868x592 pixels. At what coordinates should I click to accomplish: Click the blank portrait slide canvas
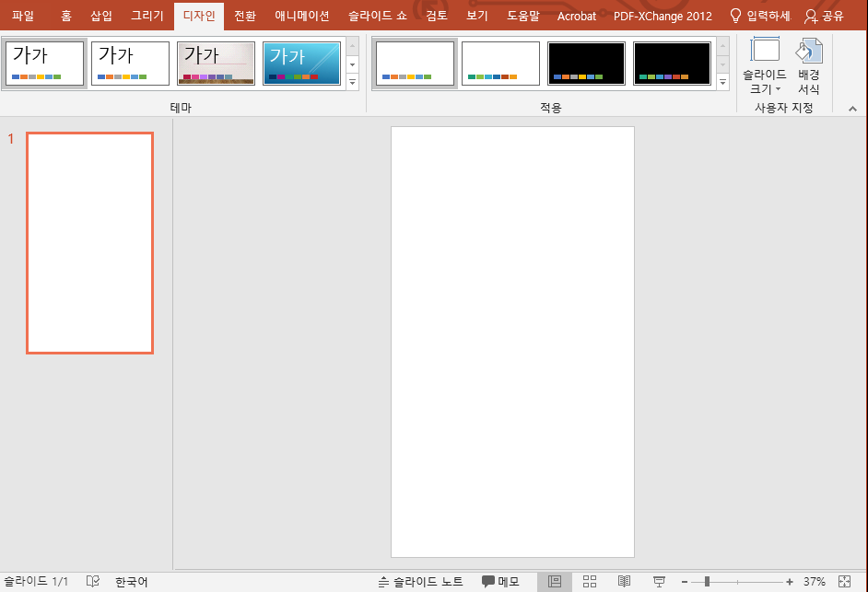pyautogui.click(x=512, y=342)
